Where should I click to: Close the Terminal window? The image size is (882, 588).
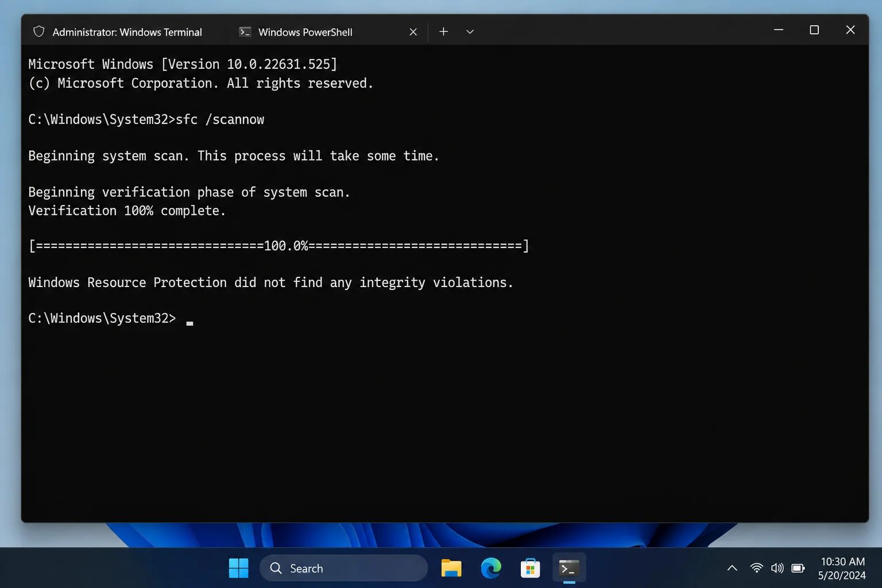[x=850, y=30]
